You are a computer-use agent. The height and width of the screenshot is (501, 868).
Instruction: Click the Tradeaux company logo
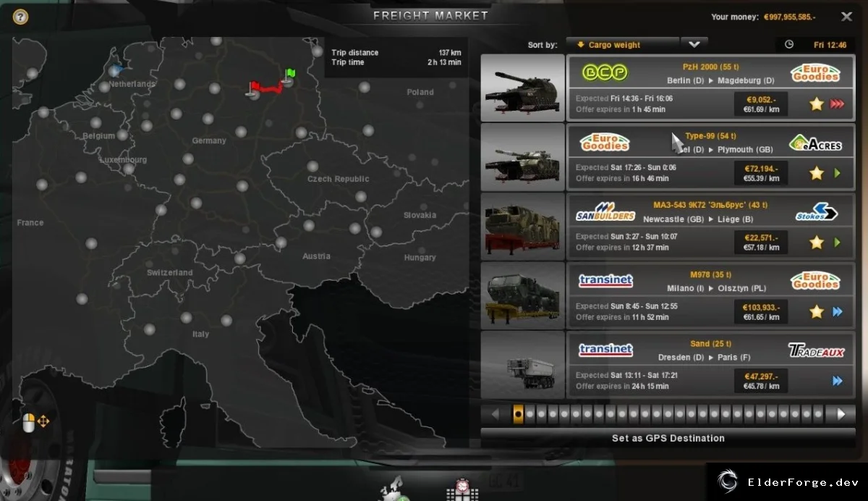coord(816,351)
